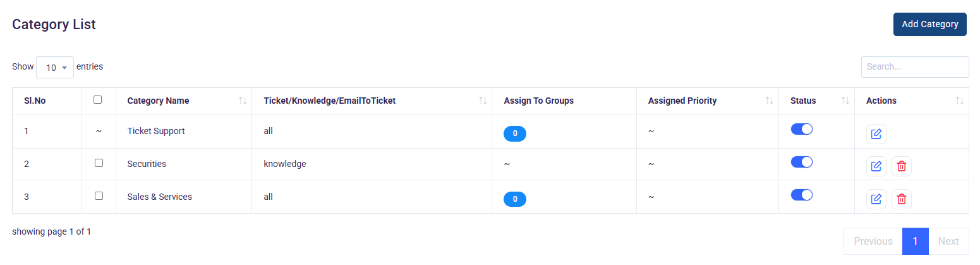Disable Ticket Support status toggle

(x=801, y=129)
